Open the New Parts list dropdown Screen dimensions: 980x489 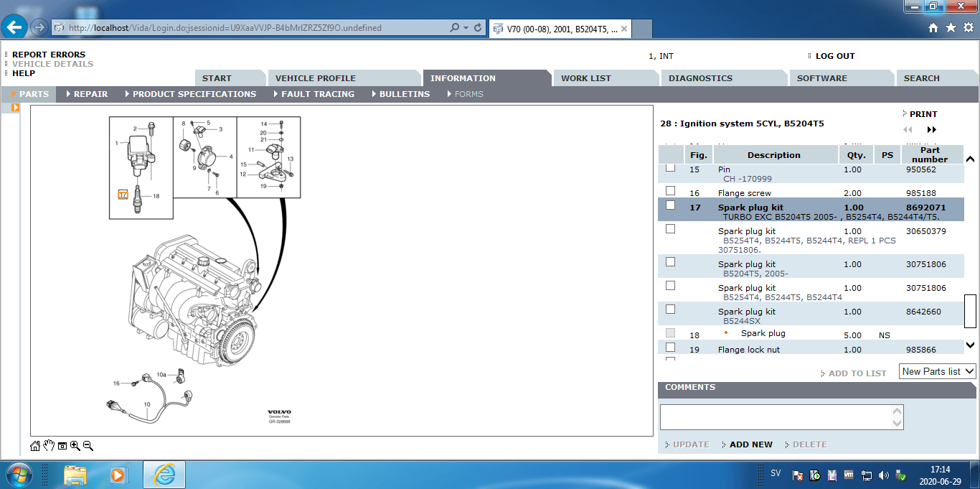tap(938, 371)
